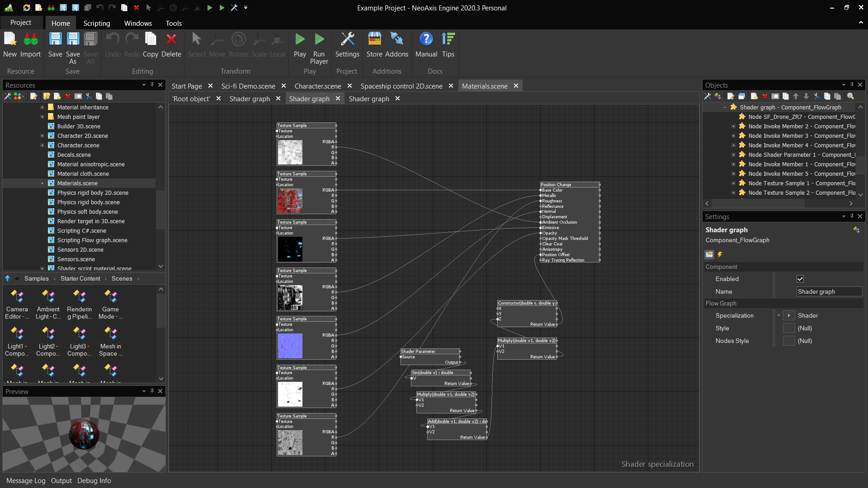Click the Import resource icon
868x488 pixels.
[x=30, y=40]
